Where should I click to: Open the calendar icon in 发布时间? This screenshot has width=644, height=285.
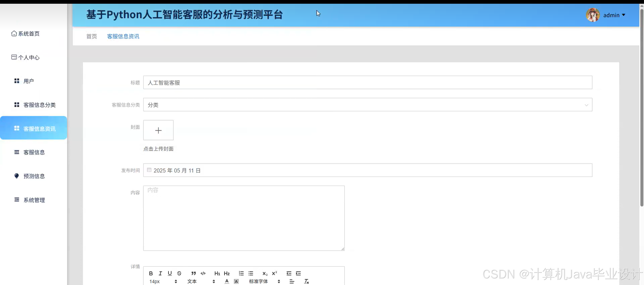pyautogui.click(x=149, y=170)
